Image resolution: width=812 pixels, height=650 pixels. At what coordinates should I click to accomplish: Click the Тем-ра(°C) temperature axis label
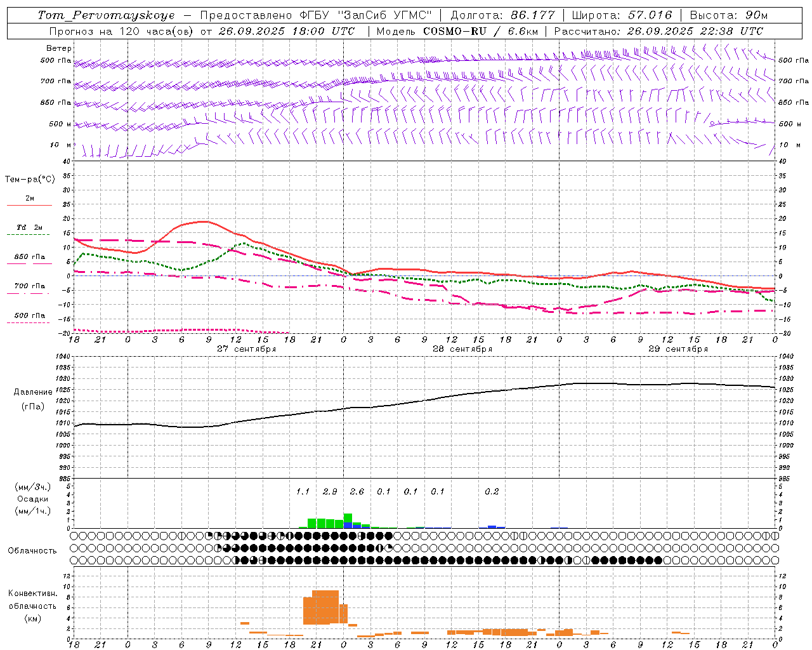tap(30, 179)
